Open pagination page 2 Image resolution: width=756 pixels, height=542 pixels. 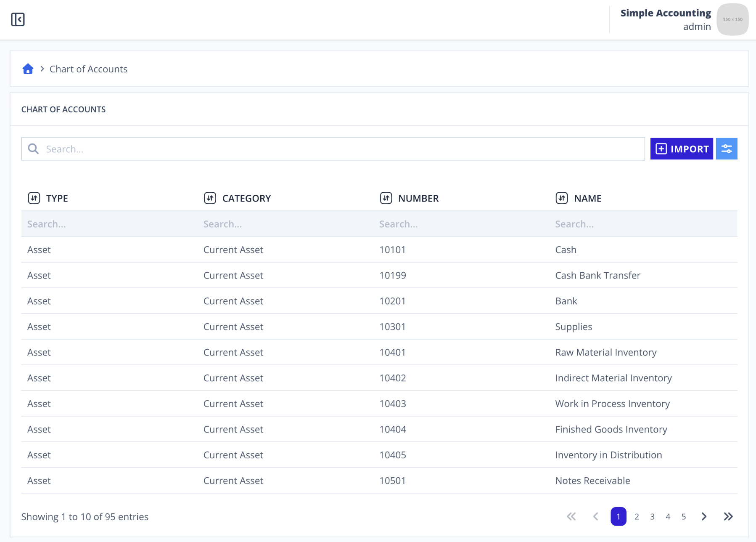click(637, 516)
